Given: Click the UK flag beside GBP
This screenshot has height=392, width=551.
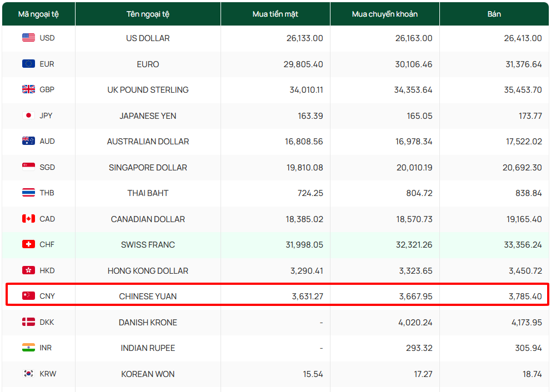Looking at the screenshot, I should click(28, 89).
